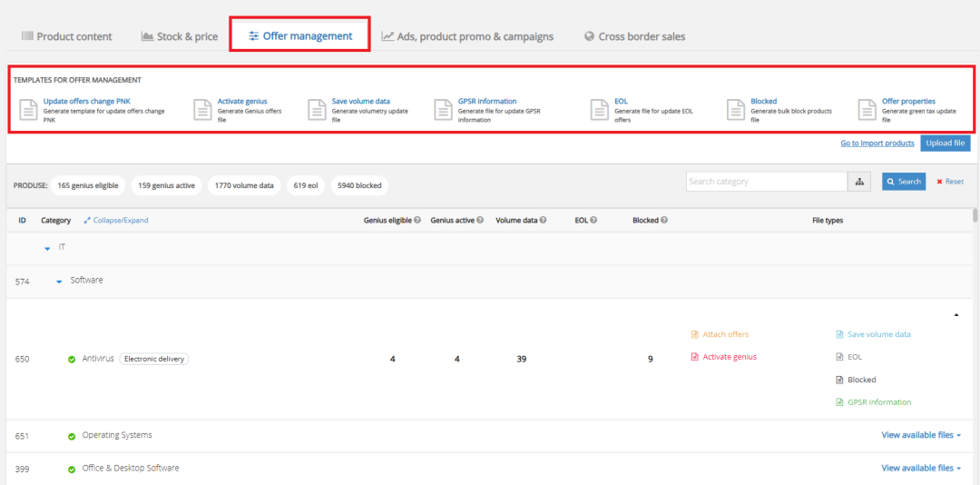
Task: Click the Save volume data template icon
Action: (316, 110)
